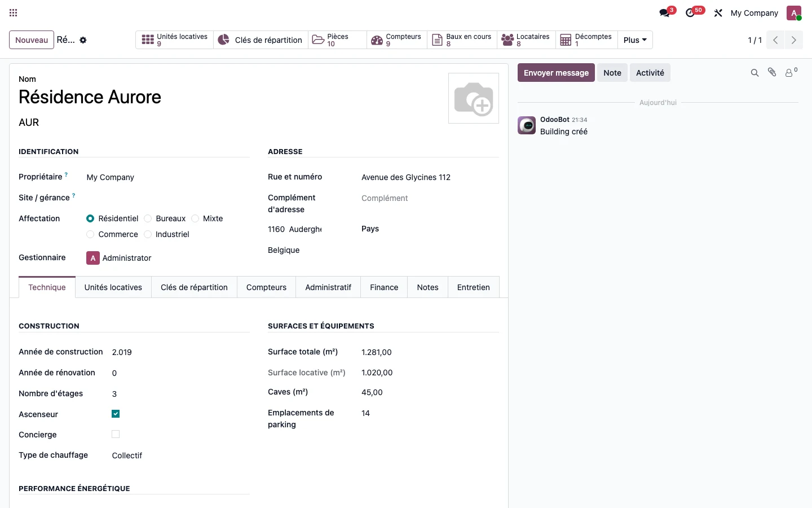Select the Bureaux affectation option
The height and width of the screenshot is (508, 812).
click(148, 218)
